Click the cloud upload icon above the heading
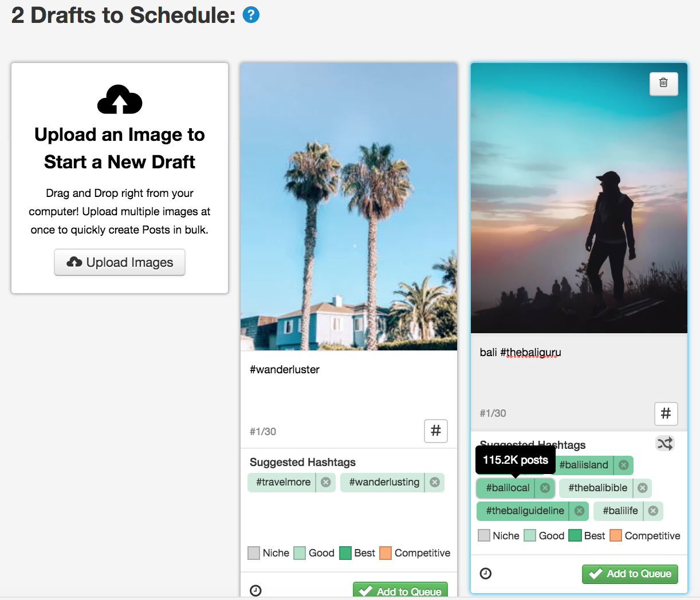 tap(120, 100)
